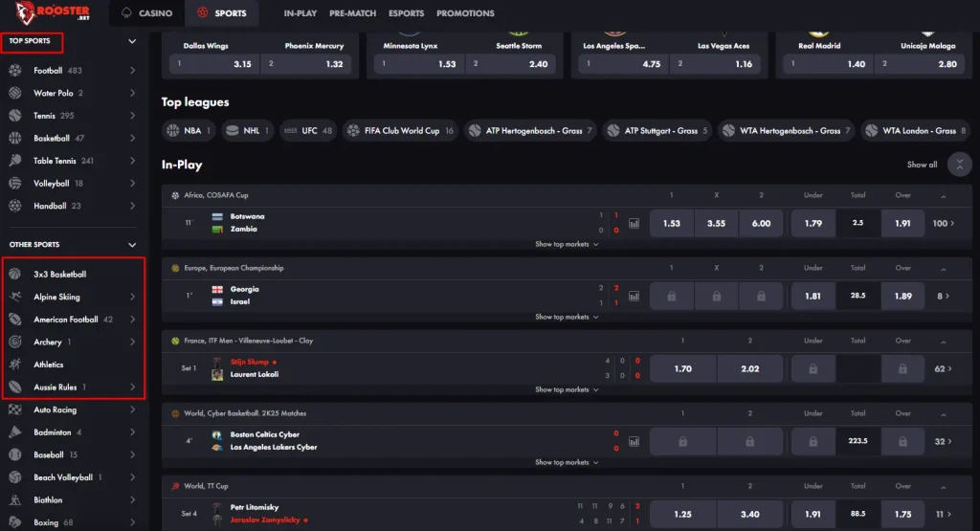Viewport: 980px width, 531px height.
Task: Click the Rooster.bet logo
Action: pos(53,12)
